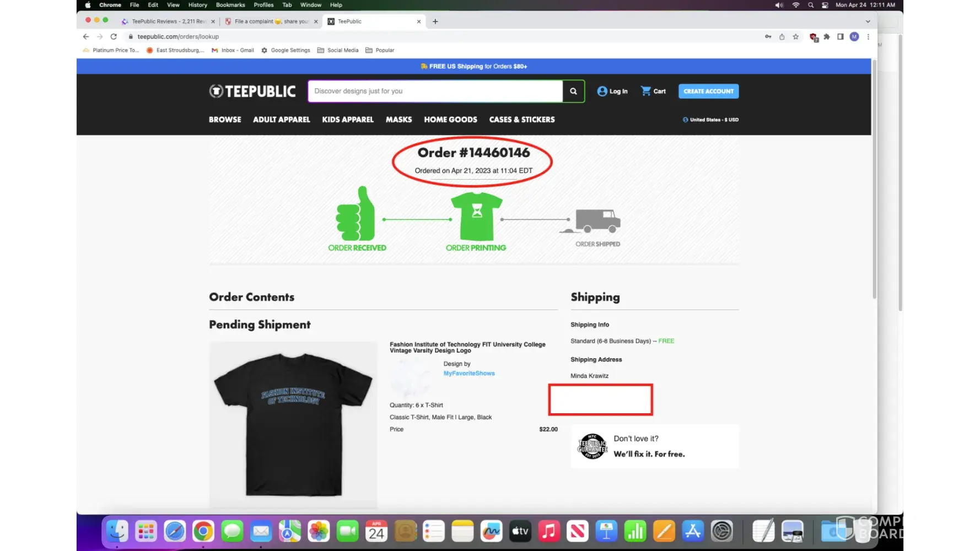Click the TeePublic logo

(x=252, y=91)
